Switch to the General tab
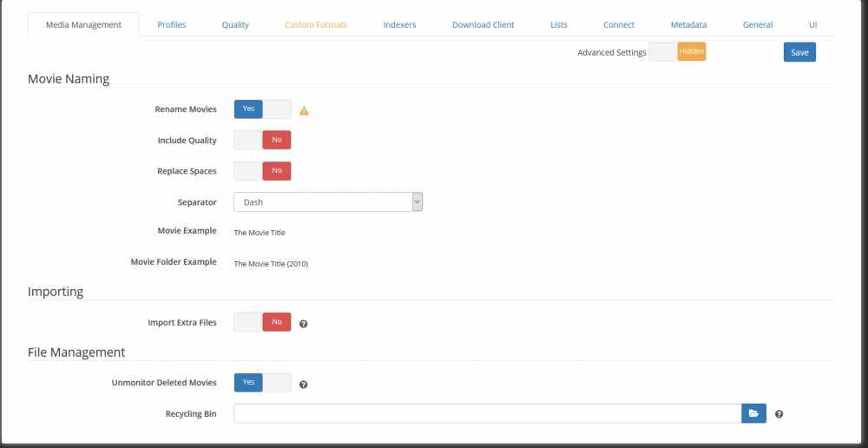Screen dimensions: 868x448 pos(758,24)
